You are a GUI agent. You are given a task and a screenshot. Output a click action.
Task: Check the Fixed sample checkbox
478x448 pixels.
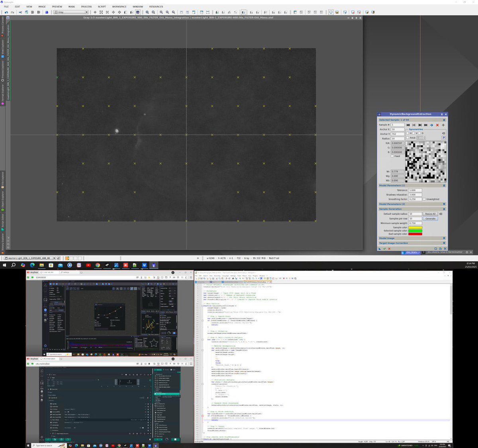(392, 156)
